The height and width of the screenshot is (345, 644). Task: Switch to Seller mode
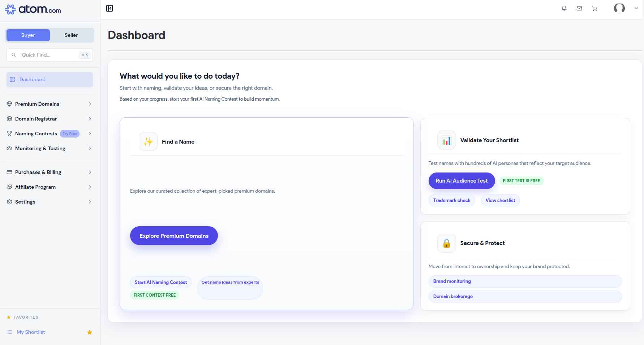tap(71, 35)
